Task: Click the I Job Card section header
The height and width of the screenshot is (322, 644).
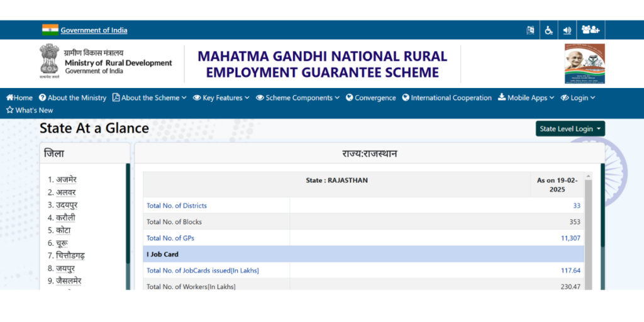Action: [364, 254]
